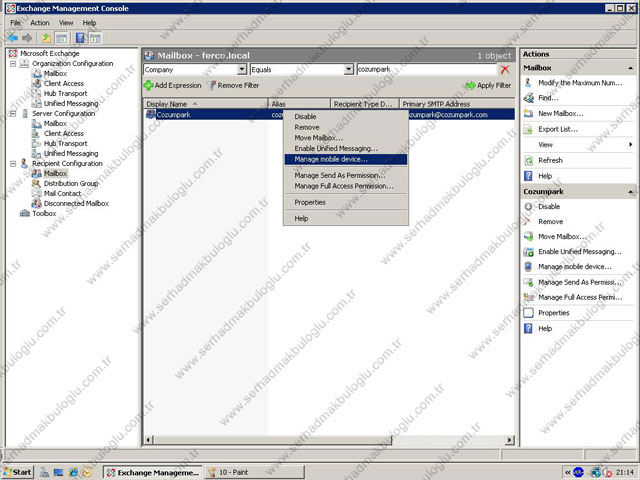Image resolution: width=640 pixels, height=480 pixels.
Task: Expand the View submenu arrow
Action: (x=631, y=144)
